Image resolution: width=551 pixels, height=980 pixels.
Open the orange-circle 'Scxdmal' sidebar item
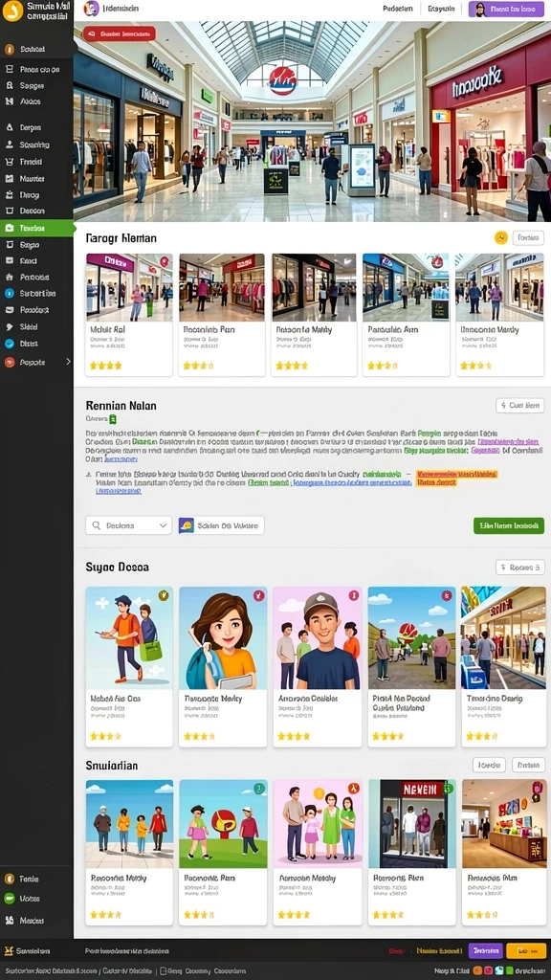pyautogui.click(x=36, y=49)
